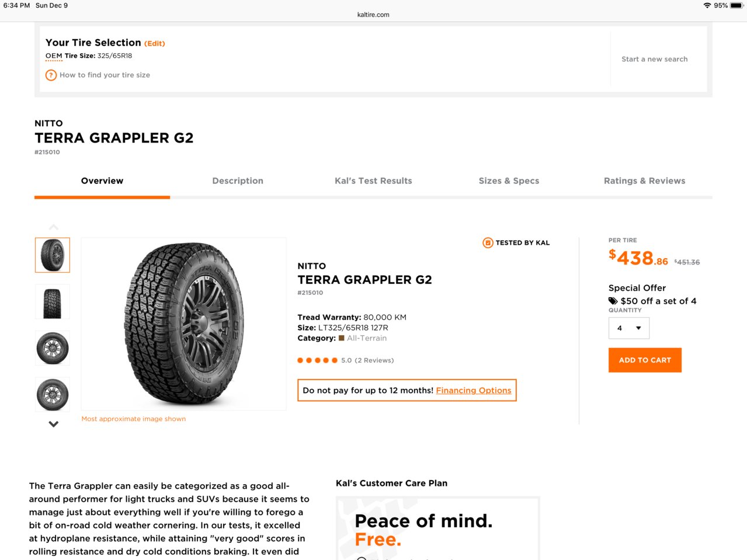Image resolution: width=747 pixels, height=560 pixels.
Task: Show more thumbnails with the down chevron
Action: 54,425
